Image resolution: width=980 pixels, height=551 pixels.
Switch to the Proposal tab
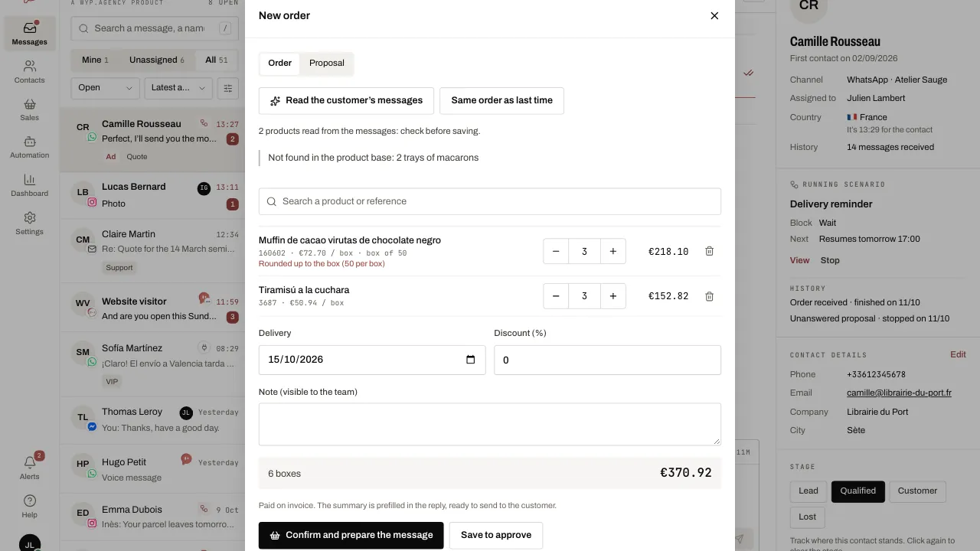click(327, 63)
